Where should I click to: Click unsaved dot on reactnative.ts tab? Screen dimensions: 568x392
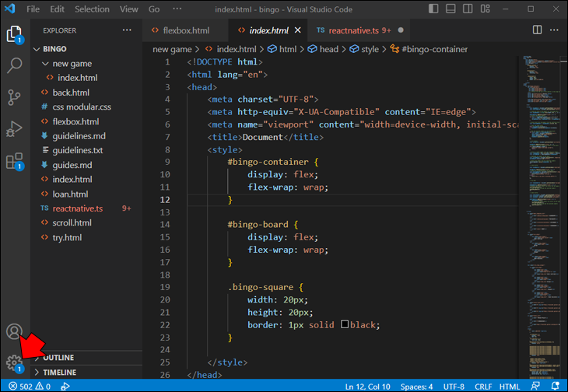(x=401, y=30)
